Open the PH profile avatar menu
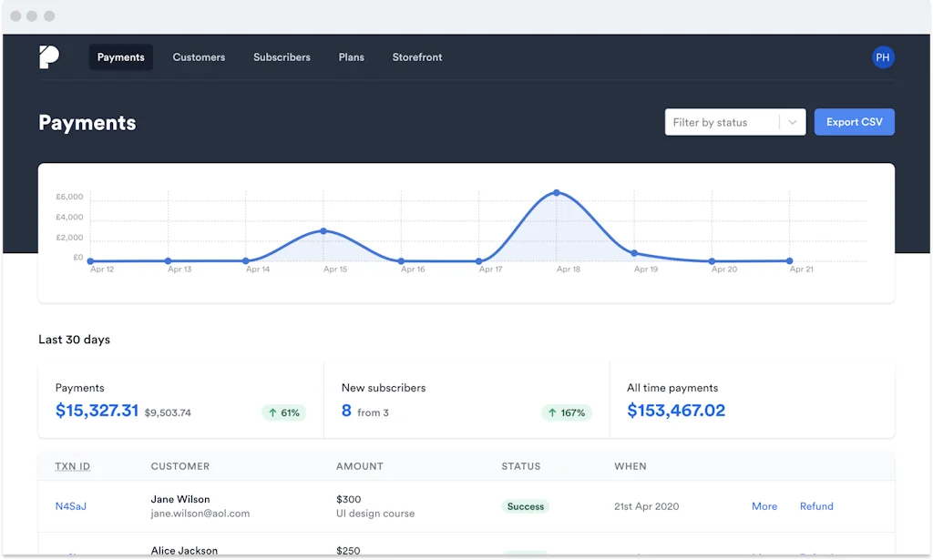933x560 pixels. point(883,56)
